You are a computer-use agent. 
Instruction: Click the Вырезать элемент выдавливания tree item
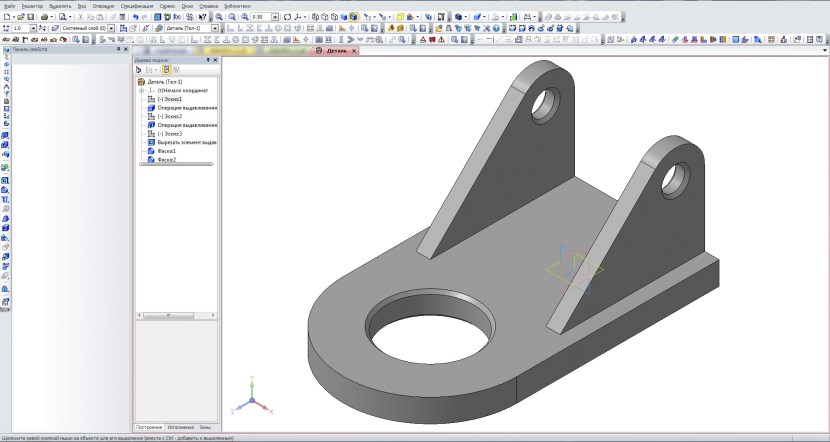tap(187, 142)
